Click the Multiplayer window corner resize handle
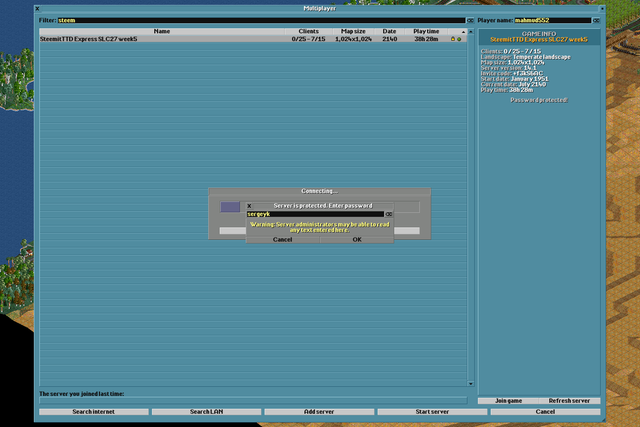This screenshot has width=640, height=427. tap(603, 419)
